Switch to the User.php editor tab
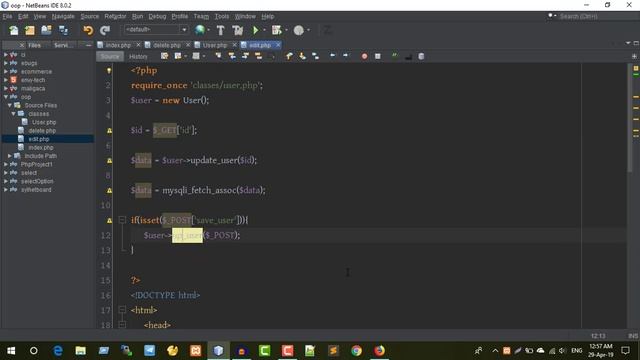 pos(215,45)
